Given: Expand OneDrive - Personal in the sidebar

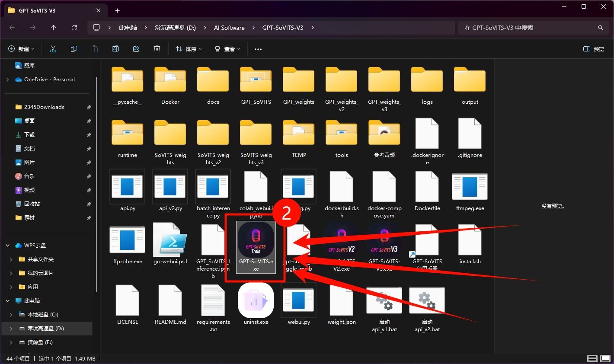Looking at the screenshot, I should pos(7,80).
